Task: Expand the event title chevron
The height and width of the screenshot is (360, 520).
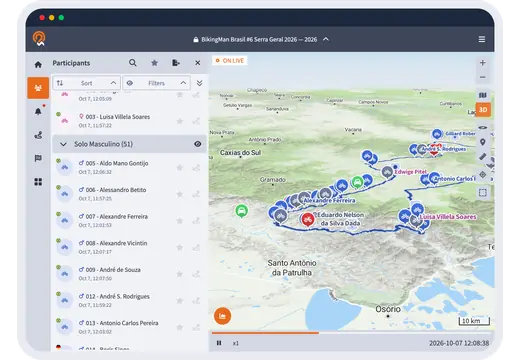Action: 326,39
